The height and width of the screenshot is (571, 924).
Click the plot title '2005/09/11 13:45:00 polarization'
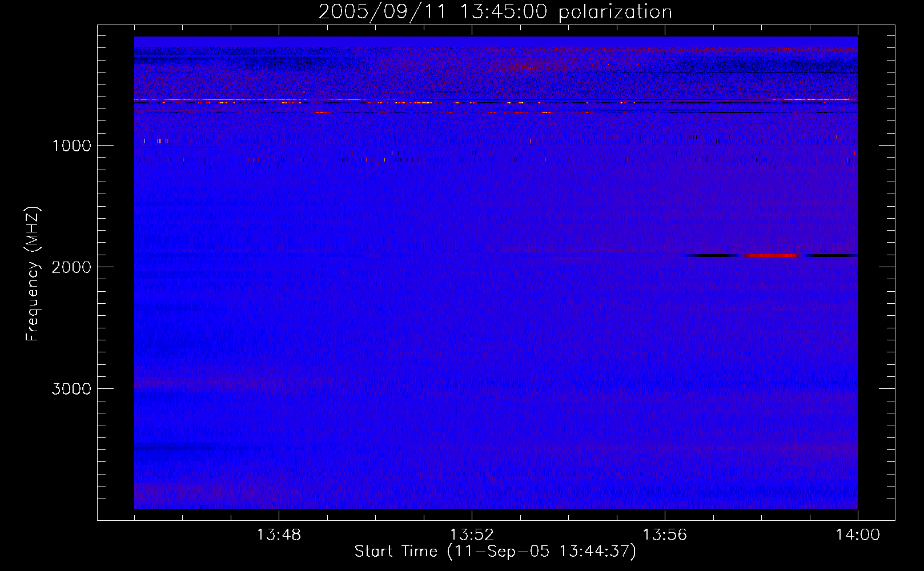(495, 12)
